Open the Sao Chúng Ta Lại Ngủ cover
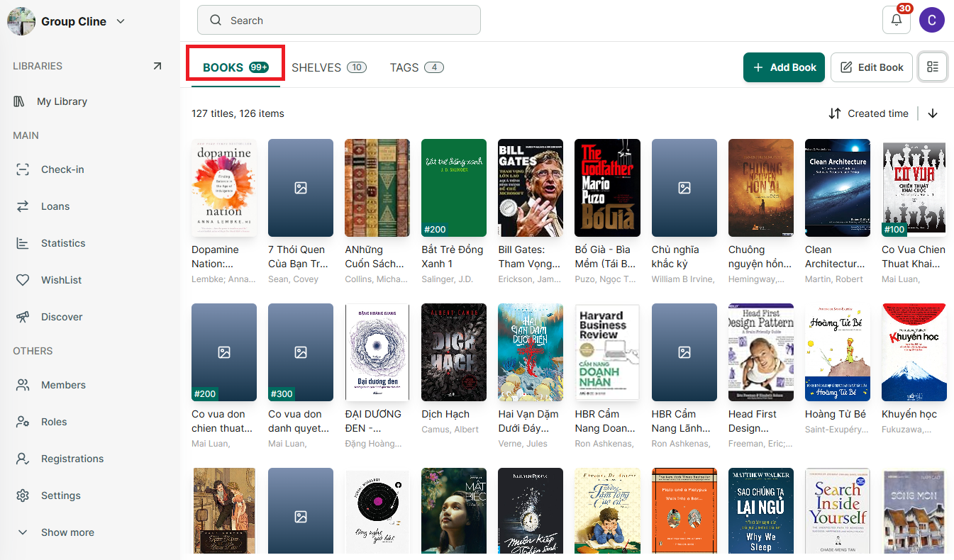This screenshot has width=954, height=560. [x=761, y=510]
